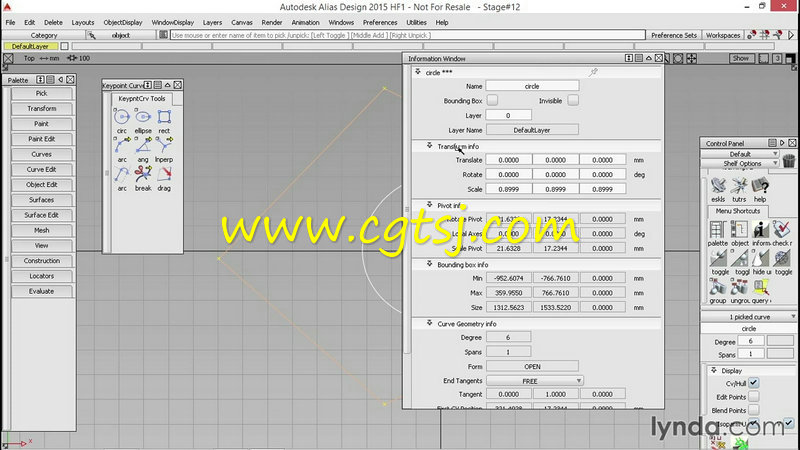Enable the Blend Points checkbox
This screenshot has height=450, width=800.
pos(754,410)
